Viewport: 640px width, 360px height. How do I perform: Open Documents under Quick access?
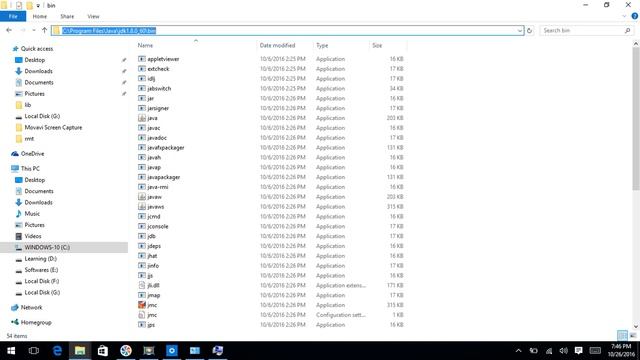39,82
